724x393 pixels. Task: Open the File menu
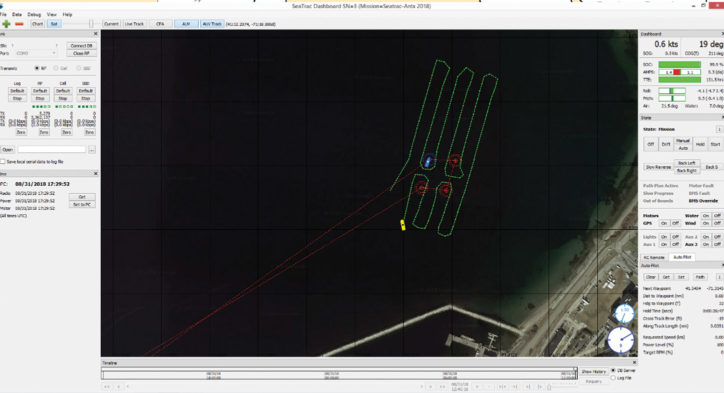tap(3, 14)
